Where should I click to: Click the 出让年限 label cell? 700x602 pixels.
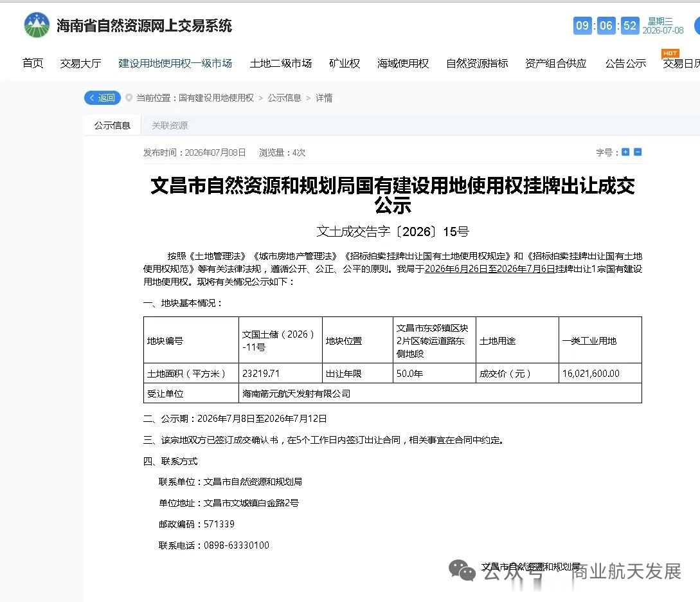click(357, 373)
